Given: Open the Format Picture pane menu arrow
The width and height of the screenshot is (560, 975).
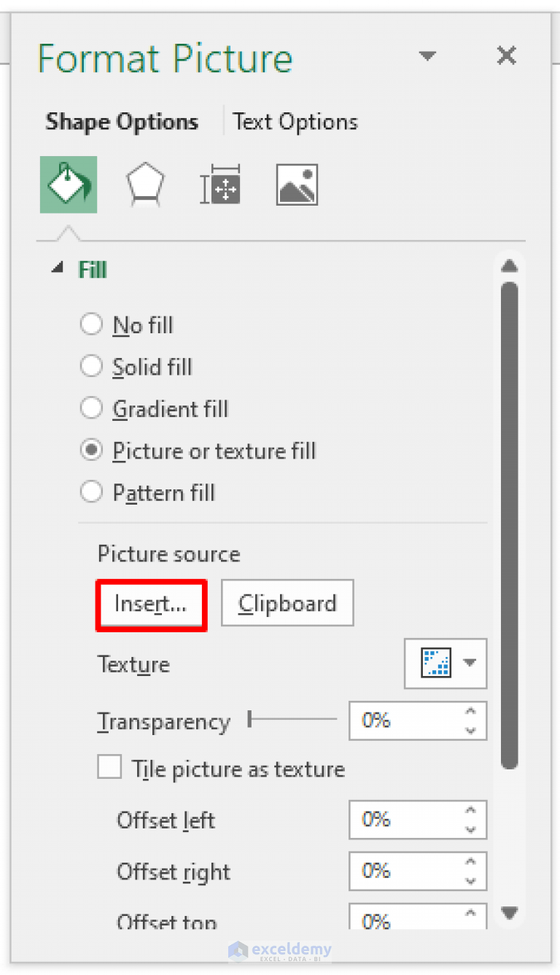Looking at the screenshot, I should (428, 55).
